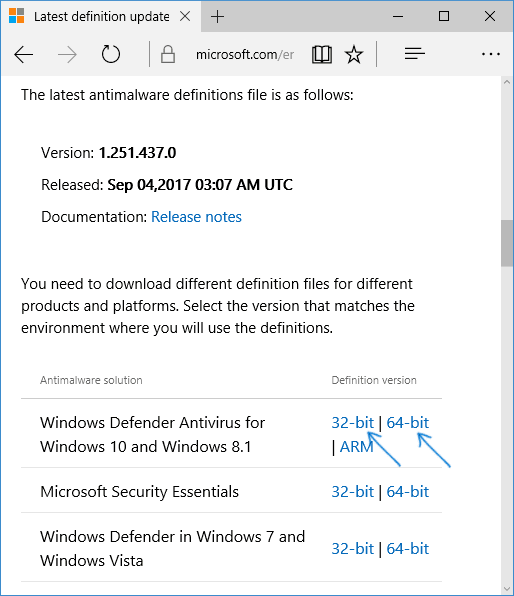The image size is (514, 596).
Task: Download 32-bit Windows Defender Antivirus definitions
Action: (352, 423)
